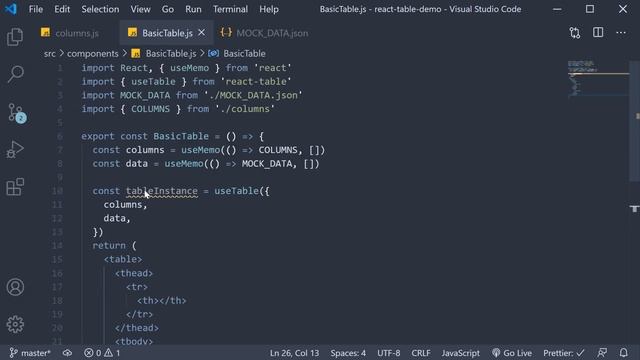The width and height of the screenshot is (640, 360).
Task: Open the Run and Debug view
Action: (15, 149)
